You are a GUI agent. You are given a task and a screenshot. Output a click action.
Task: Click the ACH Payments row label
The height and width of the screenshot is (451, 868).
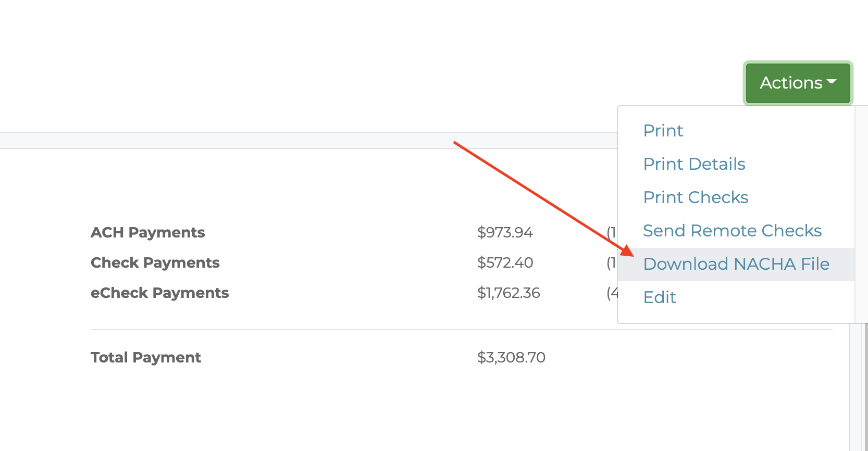coord(147,232)
